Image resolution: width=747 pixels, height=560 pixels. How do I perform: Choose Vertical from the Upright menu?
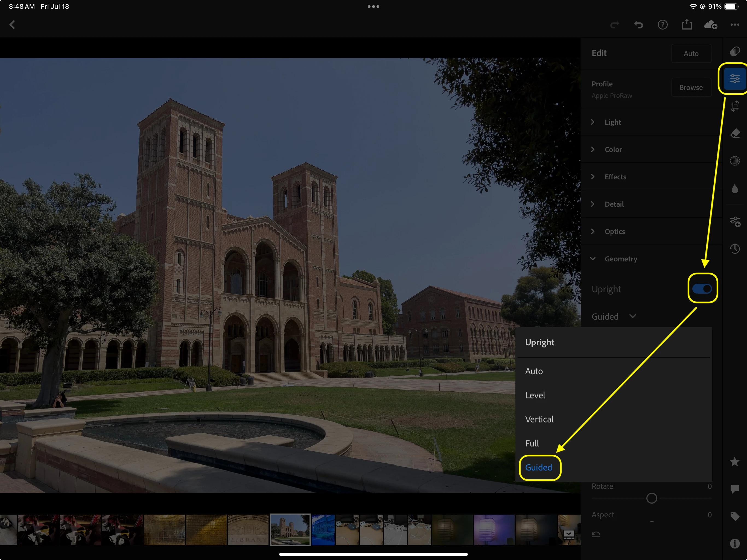539,419
